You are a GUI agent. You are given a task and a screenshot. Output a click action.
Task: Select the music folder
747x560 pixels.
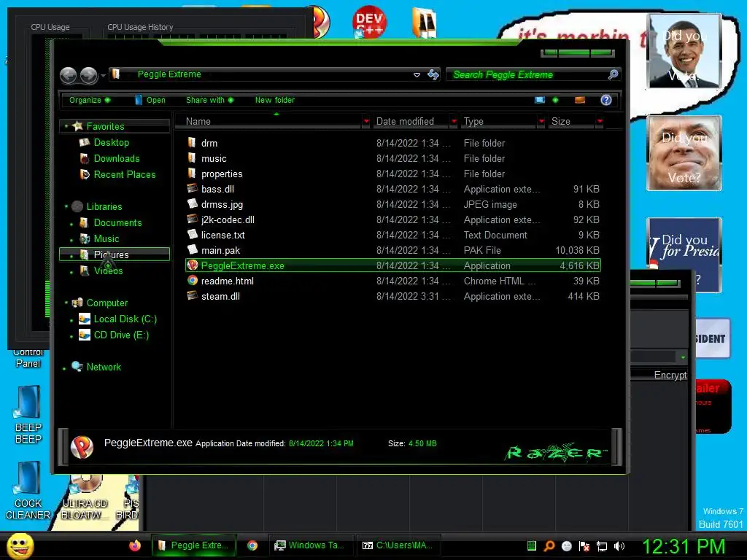[x=393, y=158]
